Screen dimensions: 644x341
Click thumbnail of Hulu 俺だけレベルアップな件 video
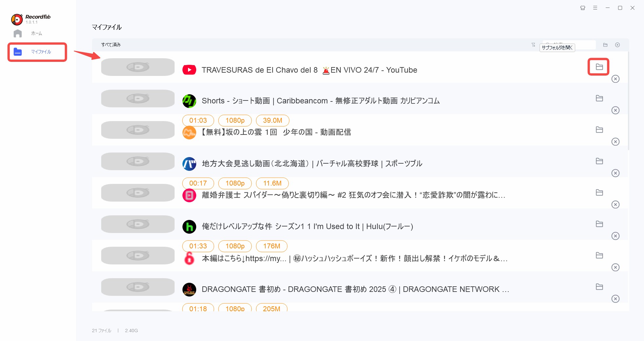pos(138,224)
